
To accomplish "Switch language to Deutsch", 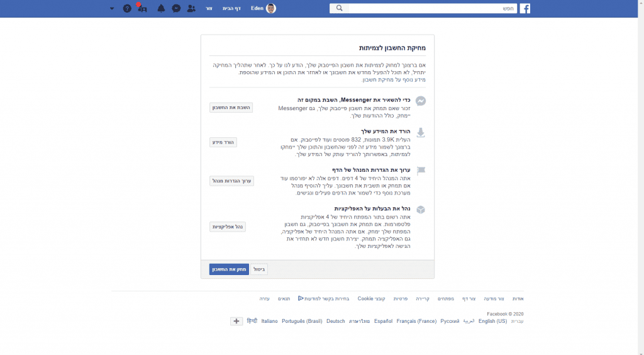I will [336, 321].
